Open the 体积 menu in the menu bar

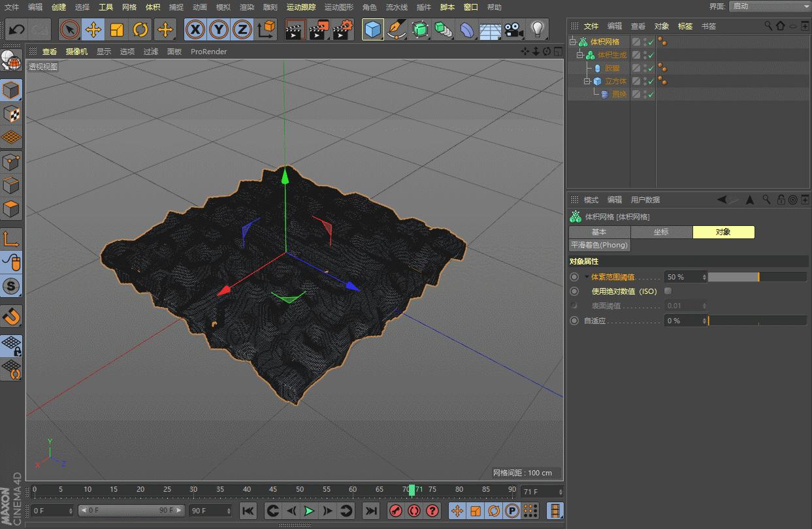click(152, 7)
